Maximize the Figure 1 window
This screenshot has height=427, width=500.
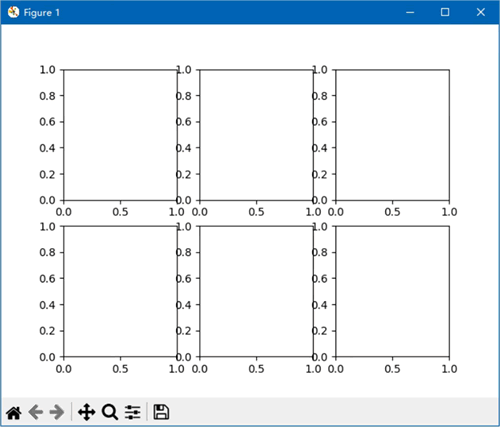click(x=445, y=12)
